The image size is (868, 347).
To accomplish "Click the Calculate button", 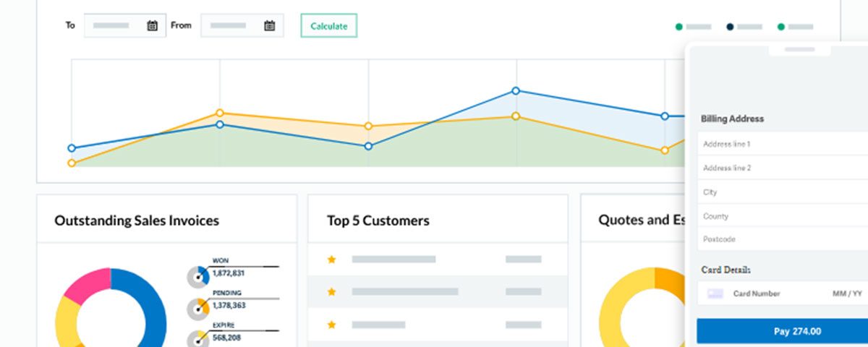I will (x=329, y=26).
